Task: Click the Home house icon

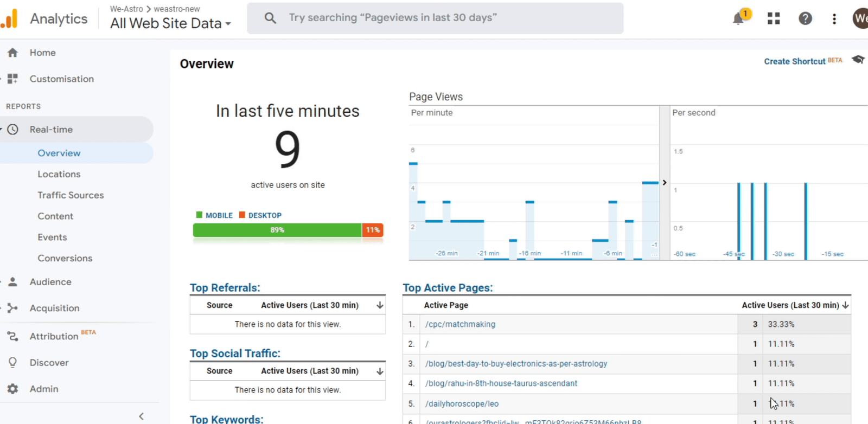Action: [12, 53]
